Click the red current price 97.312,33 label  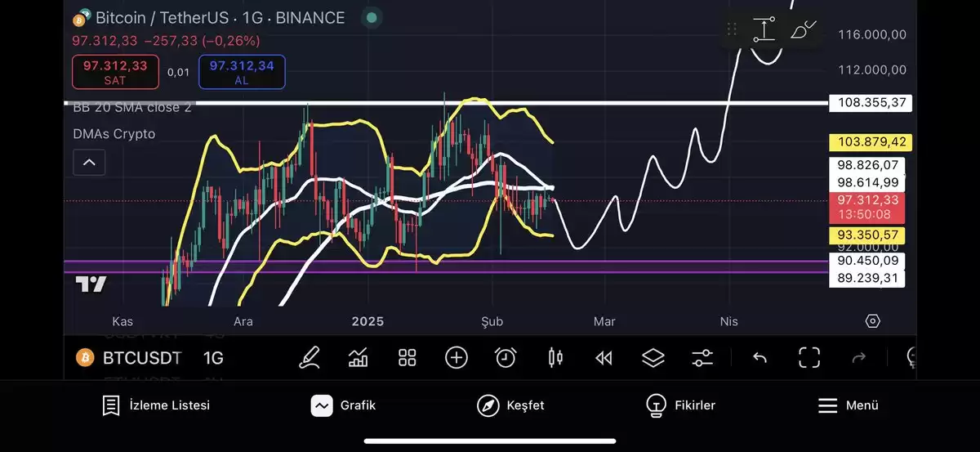[x=866, y=208]
